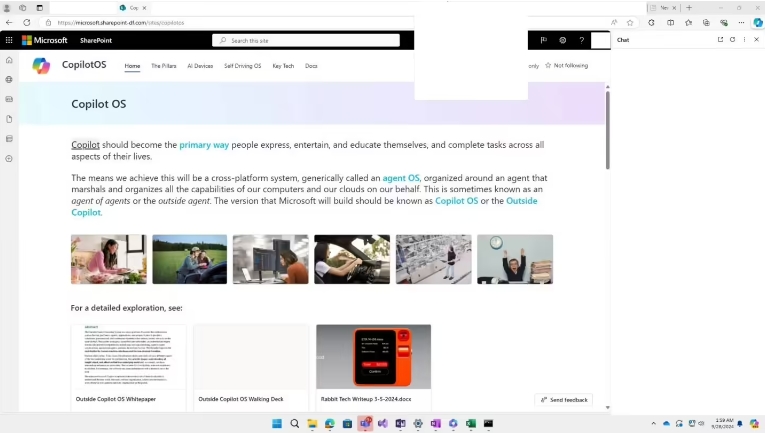Screen dimensions: 765x433
Task: Open the Read aloud icon in address bar
Action: point(614,22)
